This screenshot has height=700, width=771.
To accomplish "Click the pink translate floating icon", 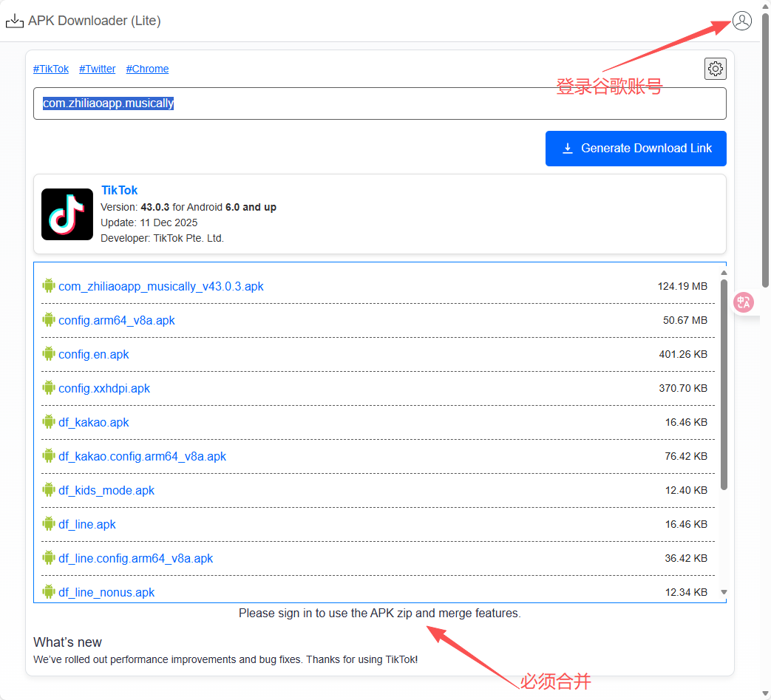I will 743,302.
